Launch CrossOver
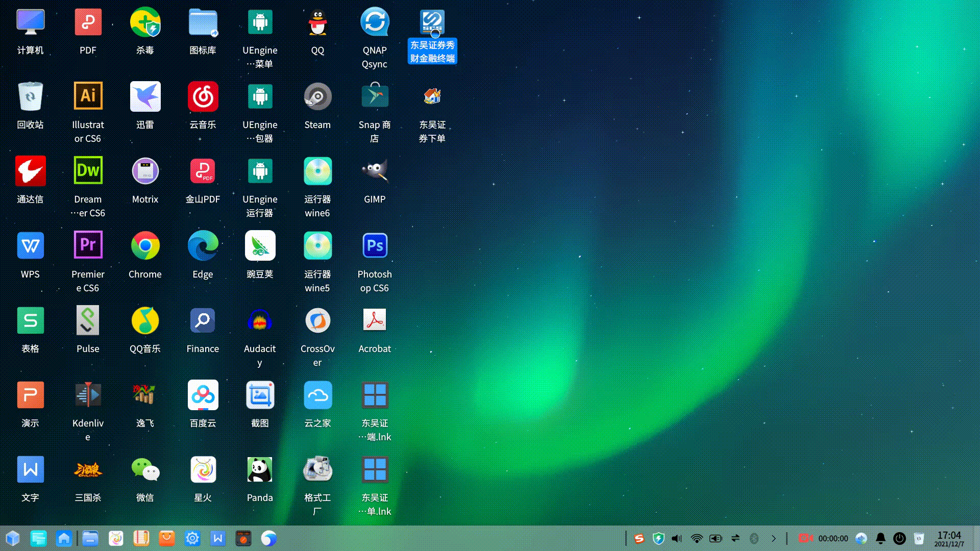980x551 pixels. tap(317, 320)
